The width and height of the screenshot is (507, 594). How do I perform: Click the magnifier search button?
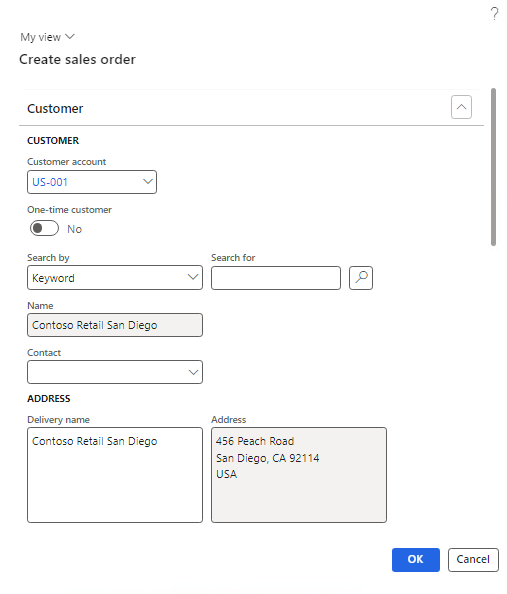pos(361,278)
